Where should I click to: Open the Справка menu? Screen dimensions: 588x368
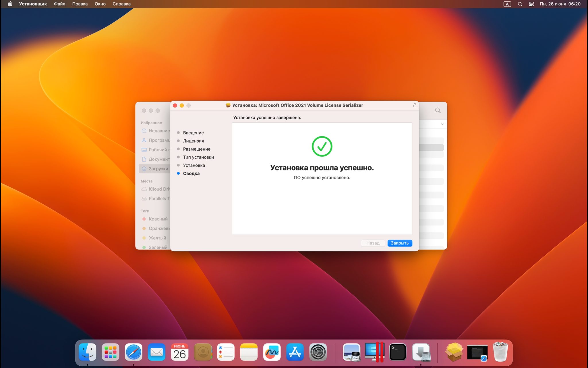(121, 4)
